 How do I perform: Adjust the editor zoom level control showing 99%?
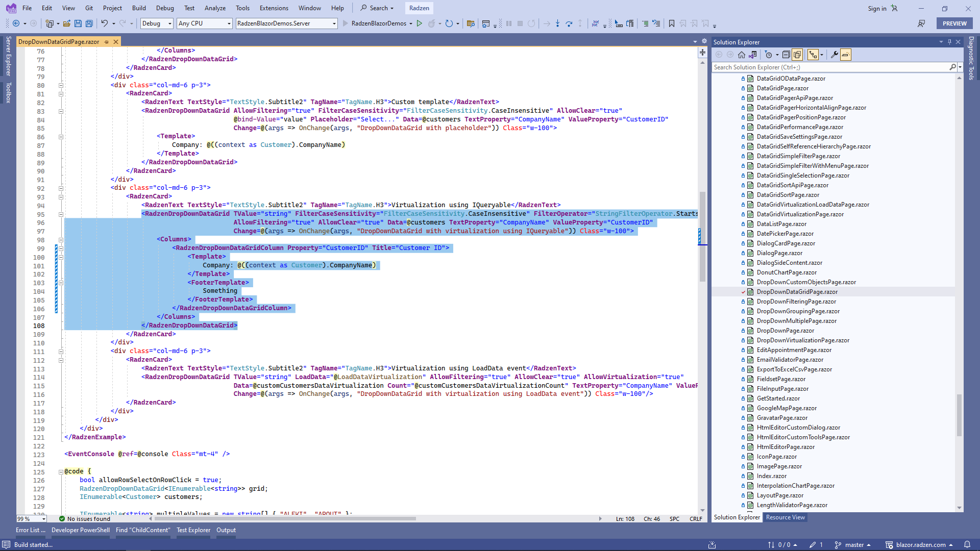coord(31,518)
